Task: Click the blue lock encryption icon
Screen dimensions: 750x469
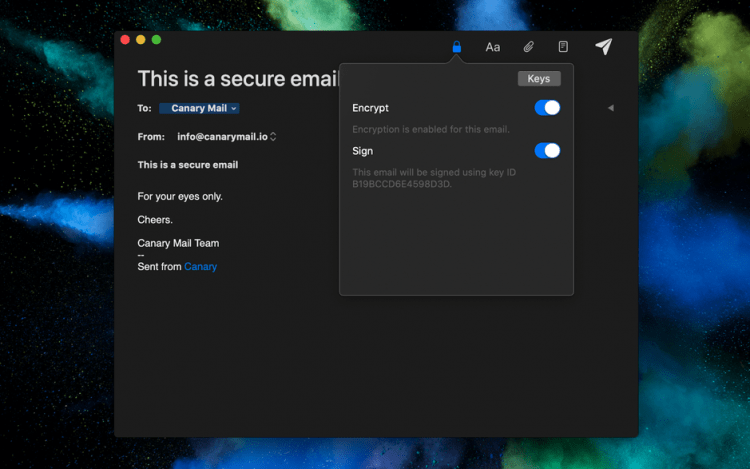Action: pos(457,46)
